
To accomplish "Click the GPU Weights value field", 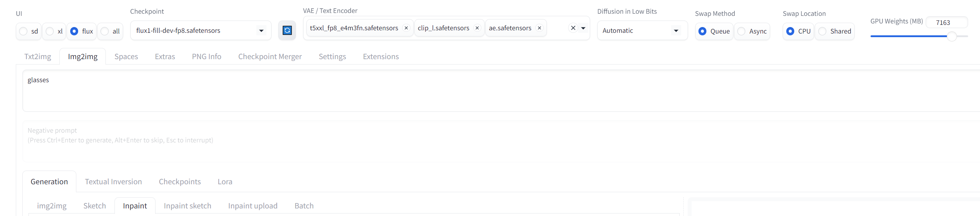I will 946,22.
